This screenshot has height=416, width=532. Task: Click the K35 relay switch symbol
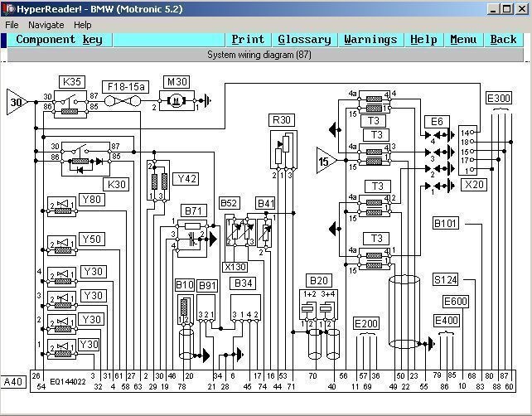[x=70, y=104]
